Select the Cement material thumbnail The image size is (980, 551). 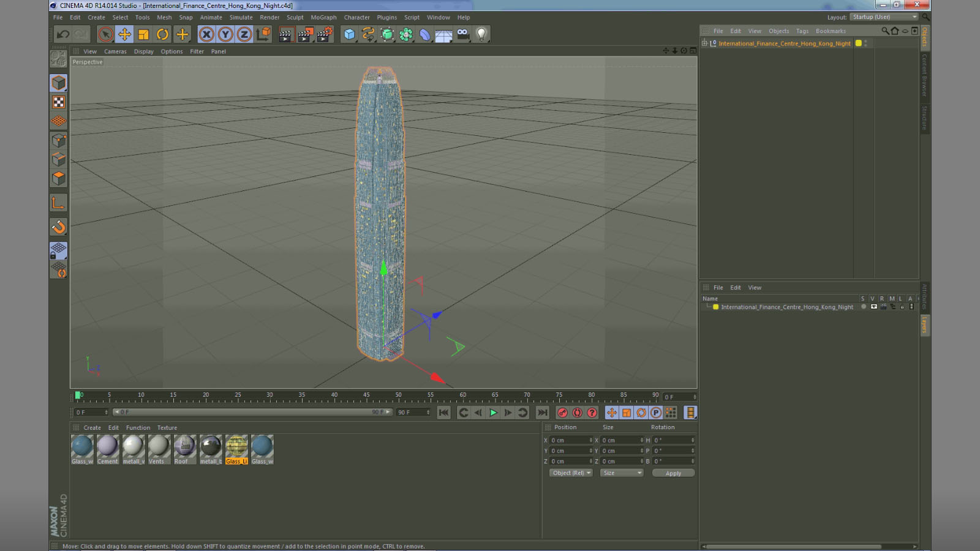pyautogui.click(x=108, y=449)
